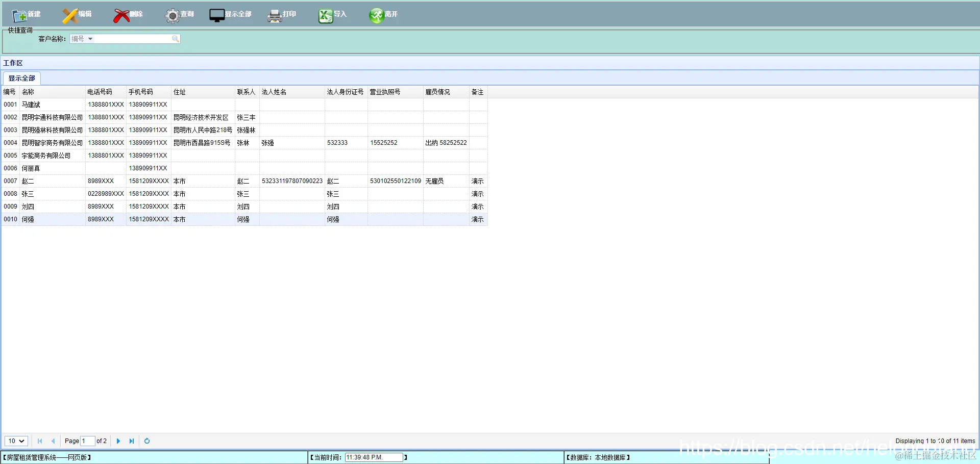
Task: Select row 0007 赵二 name cell
Action: pyautogui.click(x=53, y=181)
